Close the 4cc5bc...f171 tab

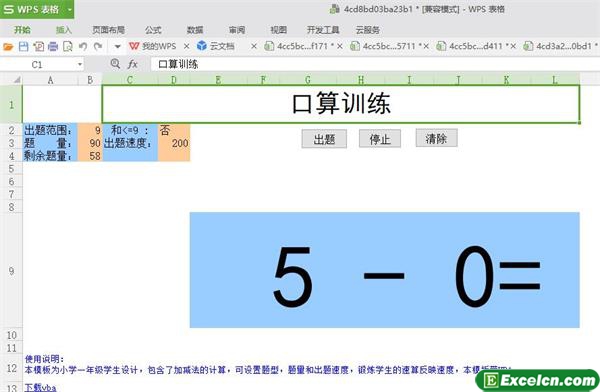(339, 46)
